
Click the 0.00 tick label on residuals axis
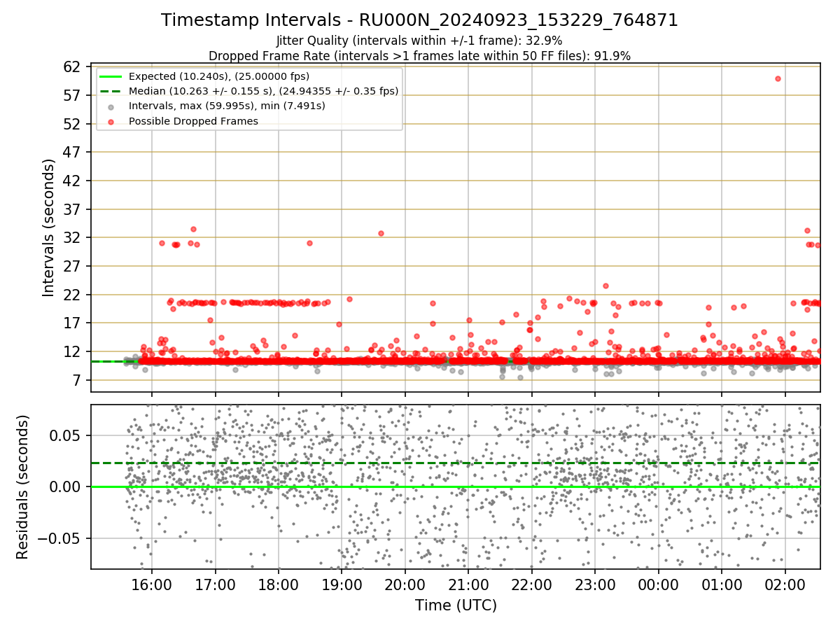[x=66, y=486]
